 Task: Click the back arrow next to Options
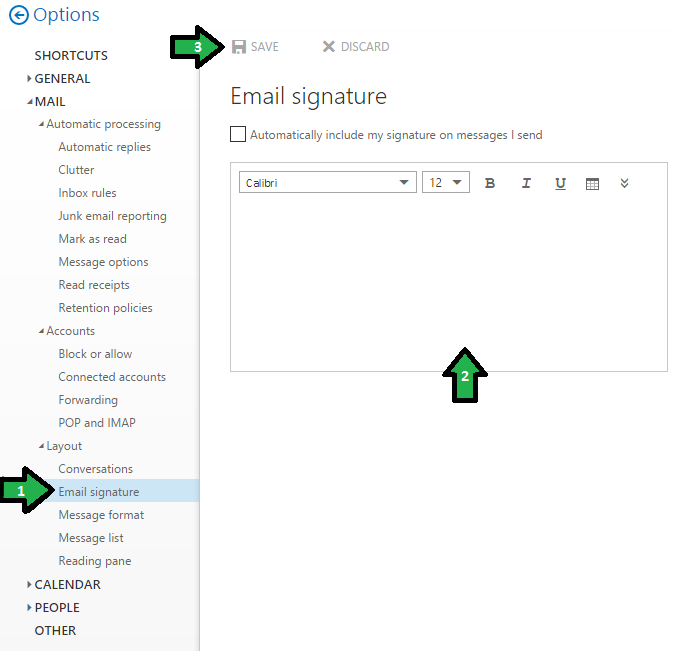18,15
